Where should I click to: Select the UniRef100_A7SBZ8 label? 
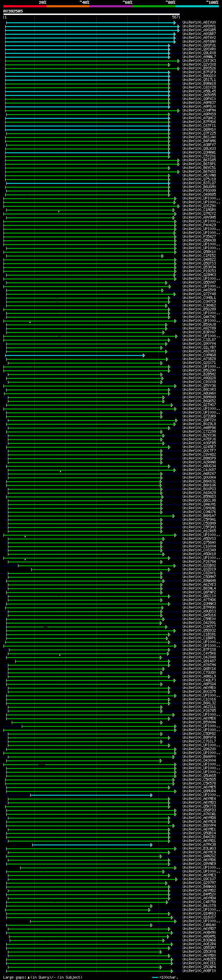pyautogui.click(x=199, y=359)
